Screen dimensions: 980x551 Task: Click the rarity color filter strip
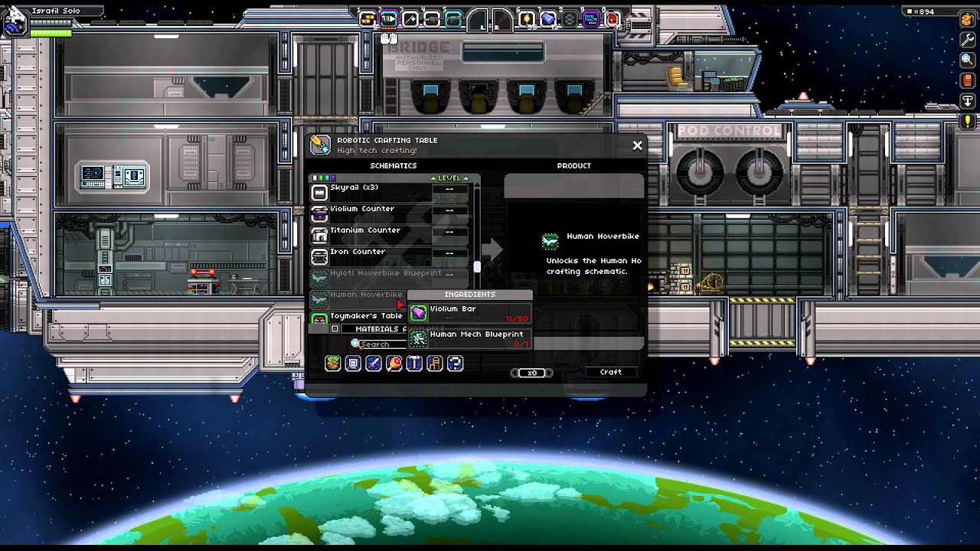324,178
